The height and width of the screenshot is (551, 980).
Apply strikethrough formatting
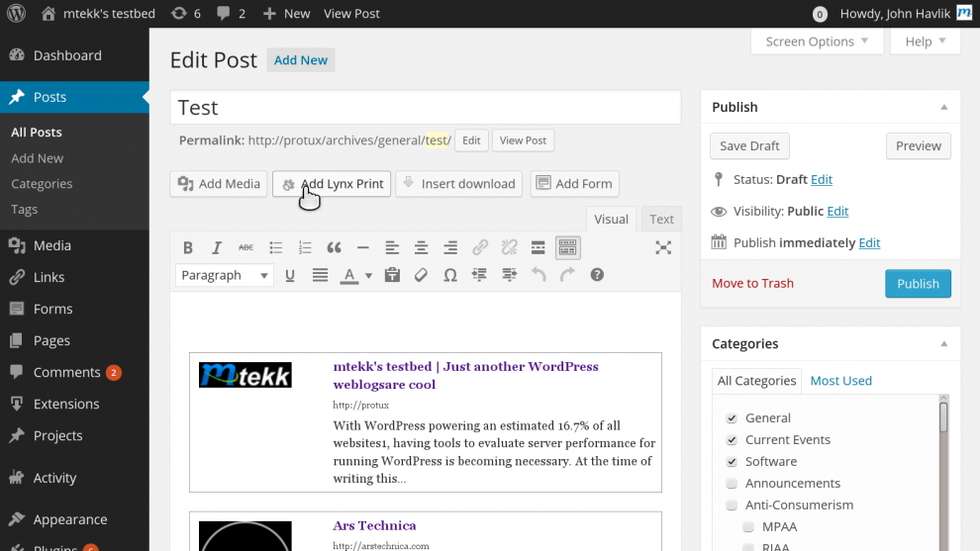coord(245,248)
